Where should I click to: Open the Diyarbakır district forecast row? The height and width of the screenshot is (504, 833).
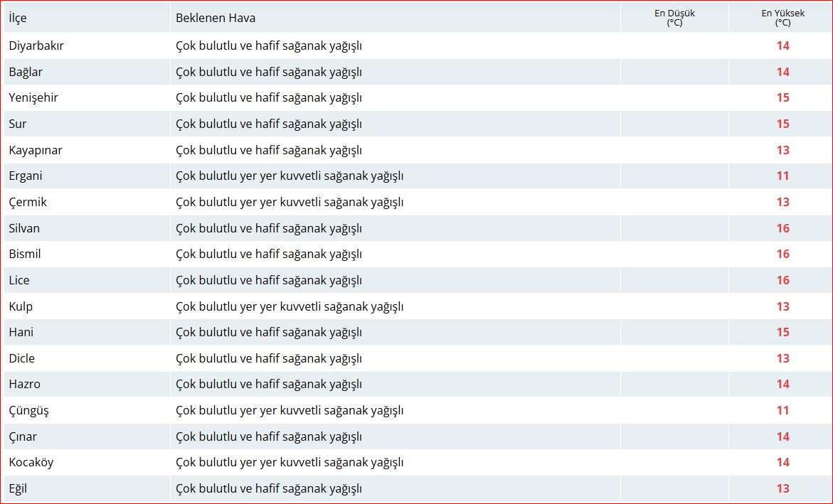click(35, 45)
